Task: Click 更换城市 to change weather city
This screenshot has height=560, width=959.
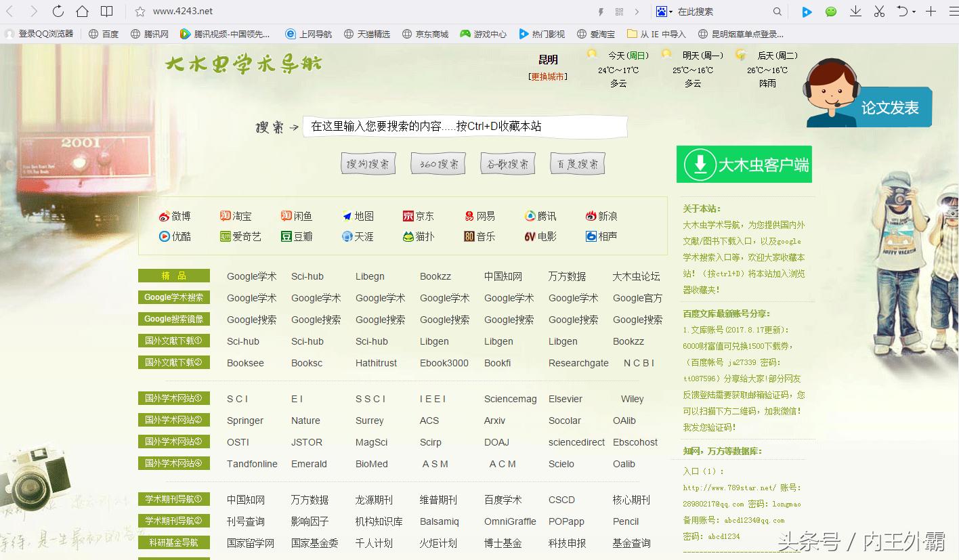Action: tap(549, 76)
